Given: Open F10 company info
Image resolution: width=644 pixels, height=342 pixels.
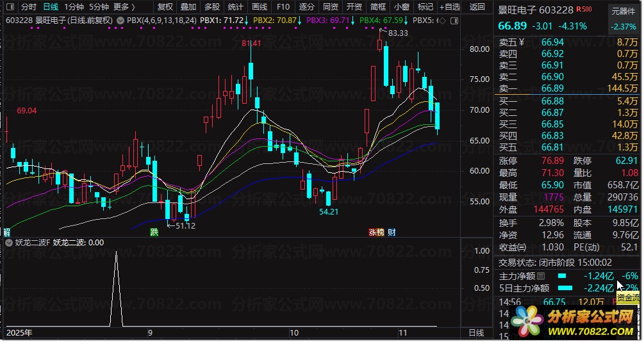Looking at the screenshot, I should (x=283, y=7).
